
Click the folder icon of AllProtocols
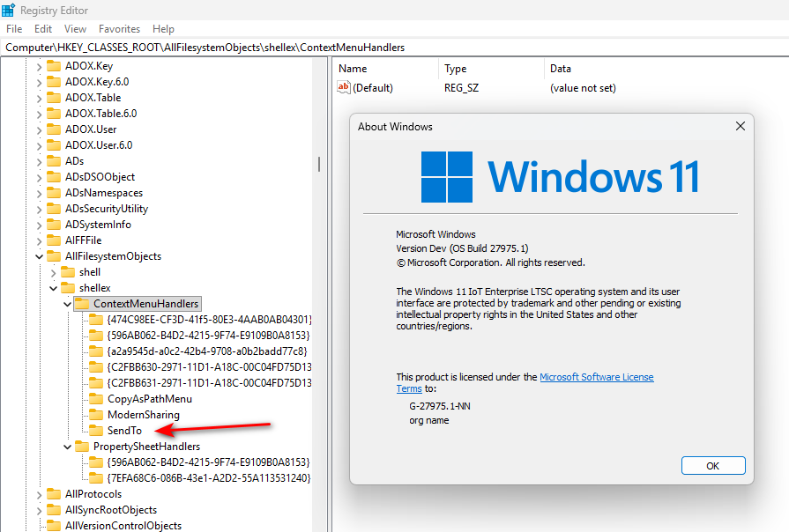(x=54, y=494)
